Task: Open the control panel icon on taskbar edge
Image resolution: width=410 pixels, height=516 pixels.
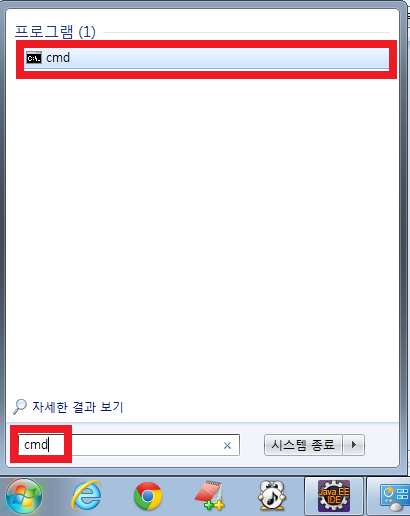Action: 394,497
